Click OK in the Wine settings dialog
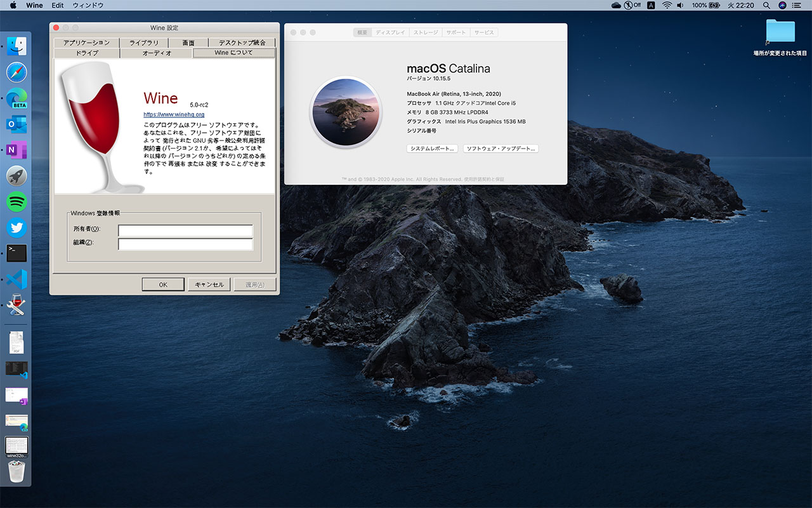This screenshot has height=508, width=812. click(163, 284)
